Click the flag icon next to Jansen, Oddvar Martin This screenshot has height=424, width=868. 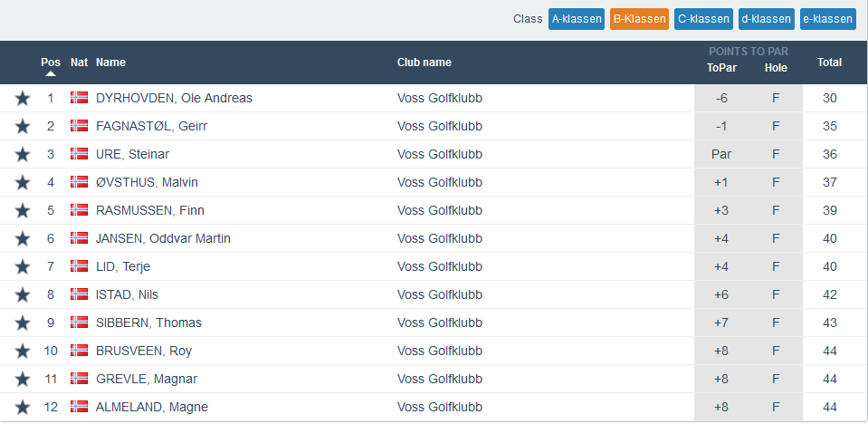pyautogui.click(x=79, y=238)
